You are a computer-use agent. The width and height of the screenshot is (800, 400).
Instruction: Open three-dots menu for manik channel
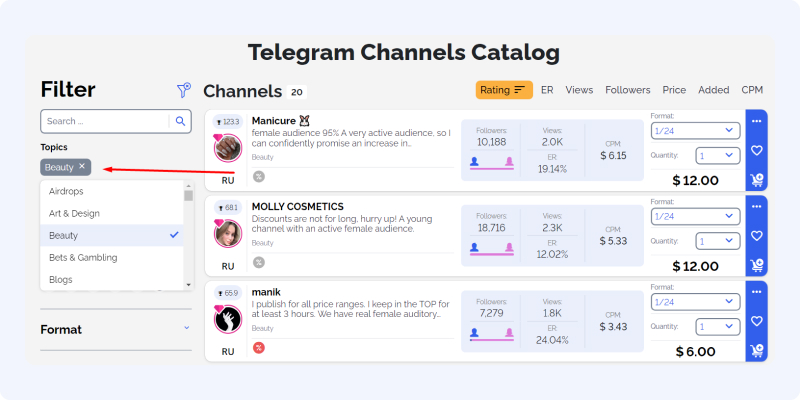(x=756, y=292)
